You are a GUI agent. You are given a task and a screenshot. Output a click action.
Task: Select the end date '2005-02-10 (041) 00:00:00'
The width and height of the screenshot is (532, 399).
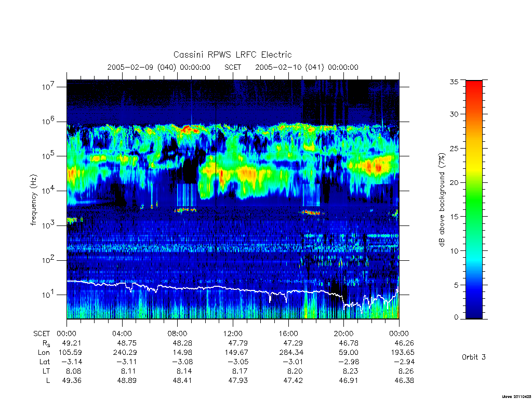point(307,67)
